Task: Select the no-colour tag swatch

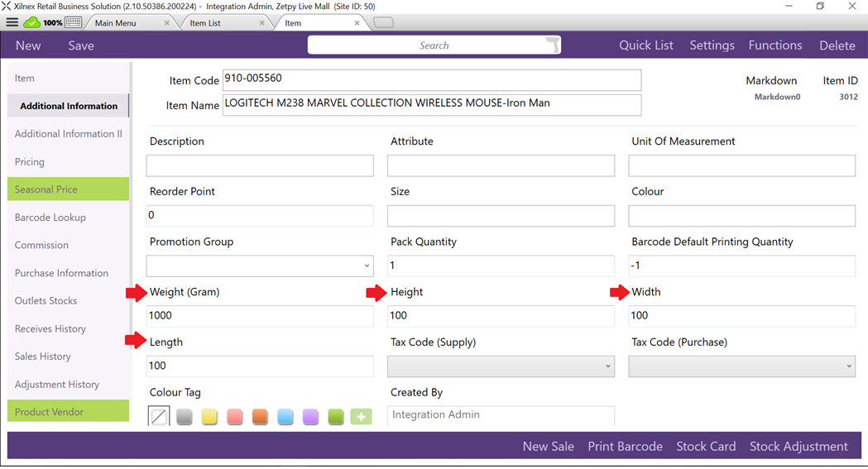Action: pyautogui.click(x=159, y=416)
